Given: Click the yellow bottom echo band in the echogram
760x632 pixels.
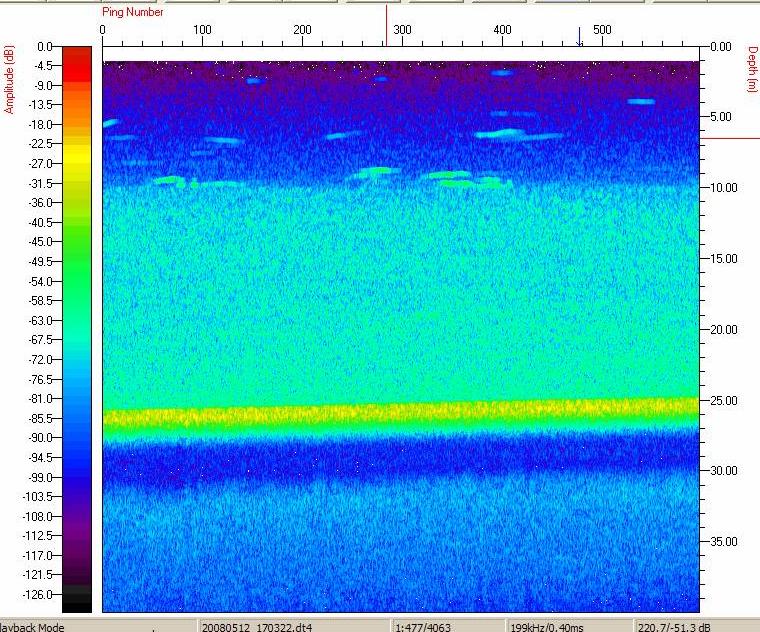Looking at the screenshot, I should 400,413.
